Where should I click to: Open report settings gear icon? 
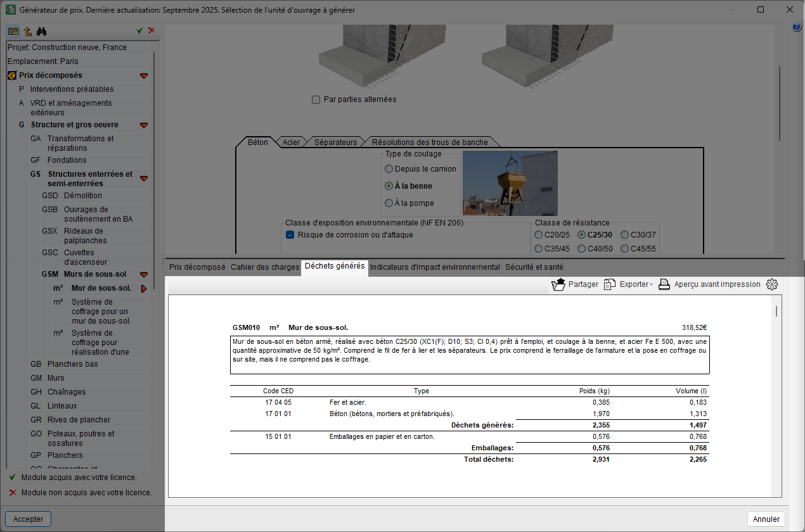pyautogui.click(x=772, y=284)
